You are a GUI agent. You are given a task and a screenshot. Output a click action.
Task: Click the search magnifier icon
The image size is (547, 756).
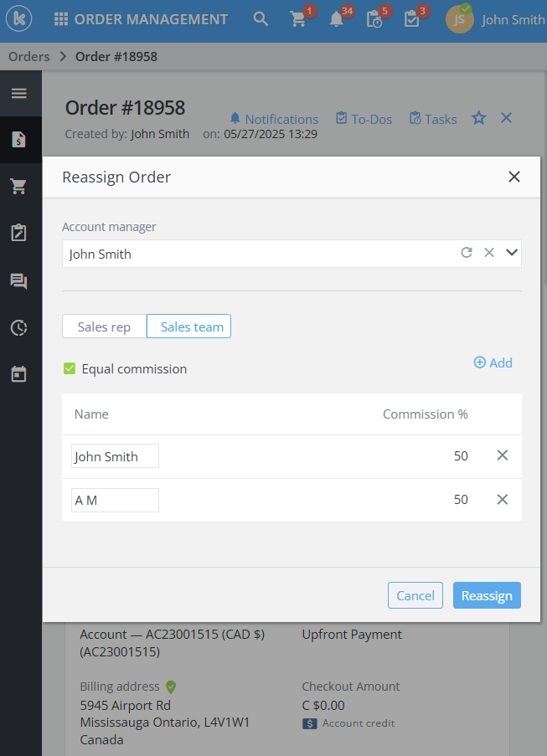click(261, 19)
